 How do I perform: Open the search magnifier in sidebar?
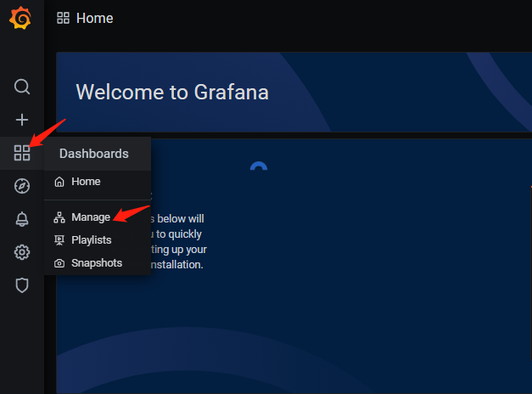tap(22, 87)
